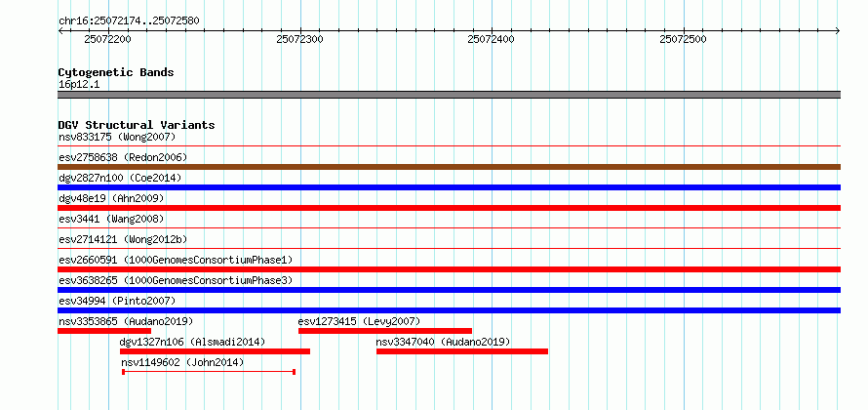Click ruler position 25072400
The image size is (868, 410).
tap(491, 39)
